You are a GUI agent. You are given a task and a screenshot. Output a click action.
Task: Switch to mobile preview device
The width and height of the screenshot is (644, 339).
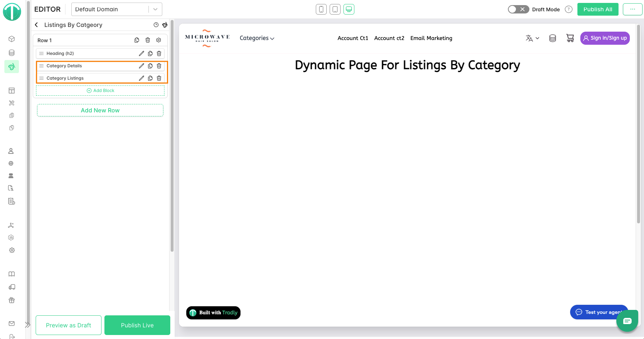pyautogui.click(x=321, y=9)
